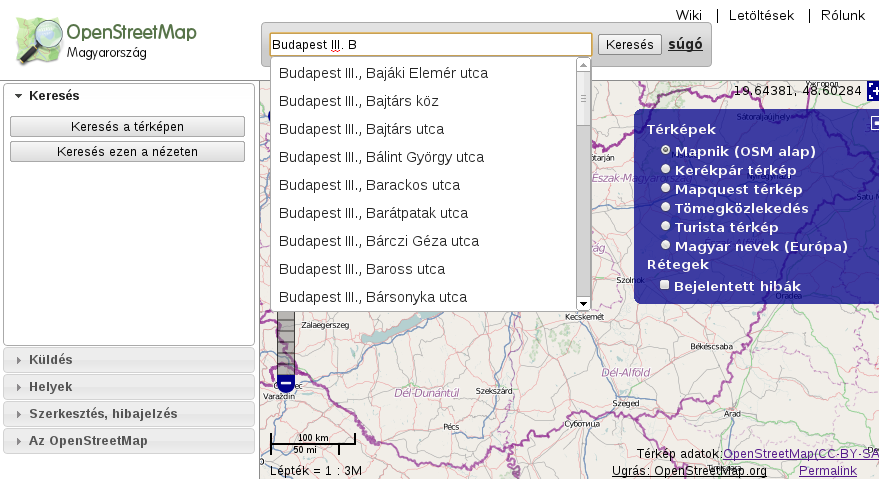Click Pécs city label on map
The height and width of the screenshot is (479, 879).
(x=451, y=427)
